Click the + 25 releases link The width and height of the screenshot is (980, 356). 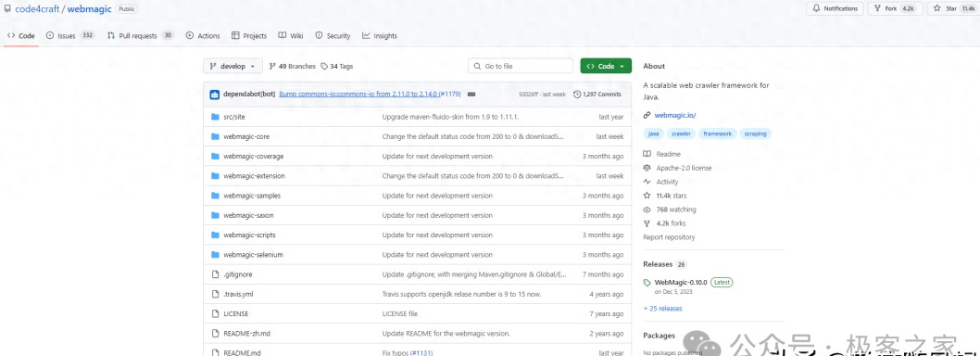[x=662, y=309]
